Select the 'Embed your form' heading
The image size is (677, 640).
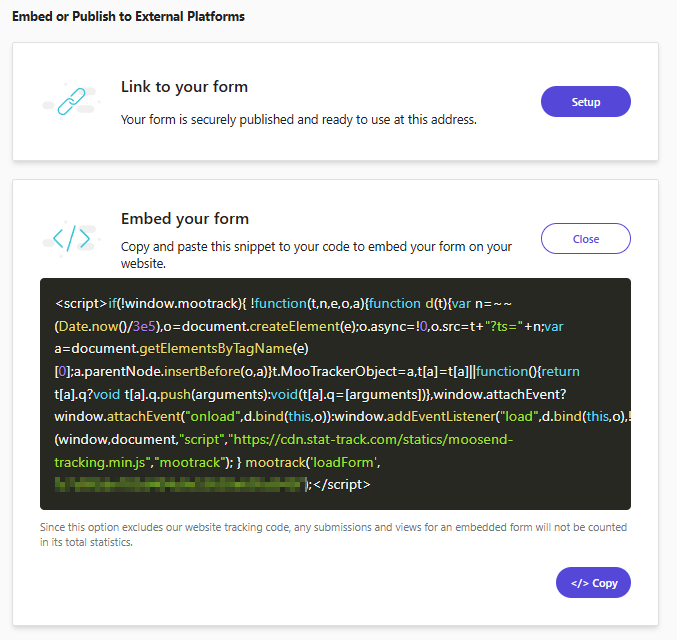click(184, 219)
